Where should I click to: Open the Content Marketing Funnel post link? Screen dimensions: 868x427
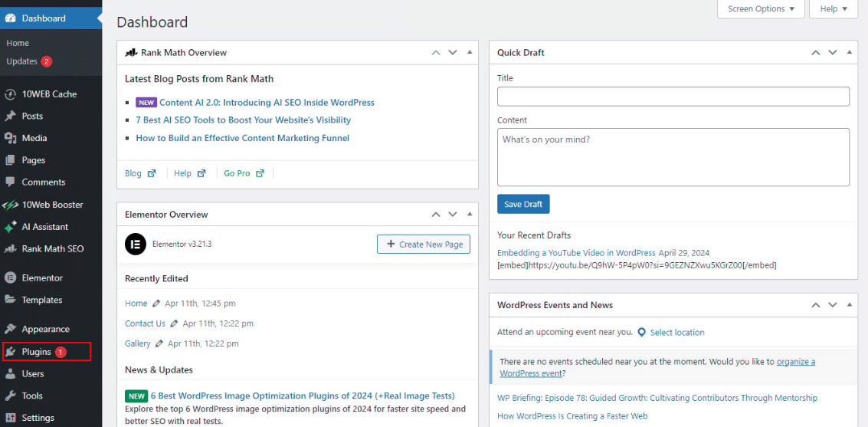pos(242,139)
